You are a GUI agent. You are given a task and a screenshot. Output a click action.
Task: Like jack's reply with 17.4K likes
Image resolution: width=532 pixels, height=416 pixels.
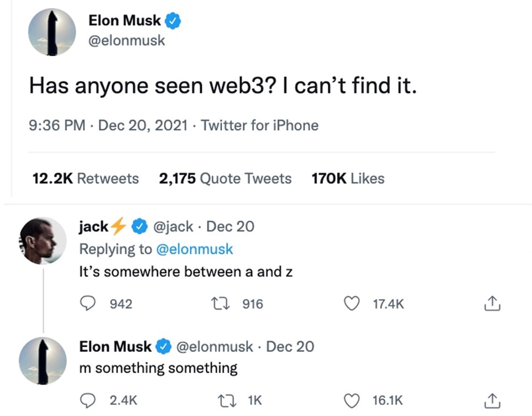tap(353, 303)
